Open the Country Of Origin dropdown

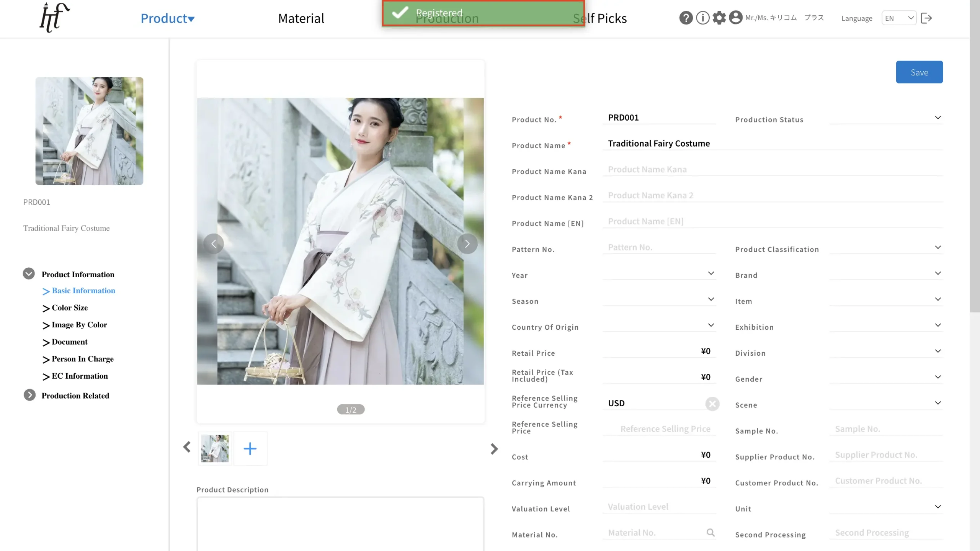(659, 325)
